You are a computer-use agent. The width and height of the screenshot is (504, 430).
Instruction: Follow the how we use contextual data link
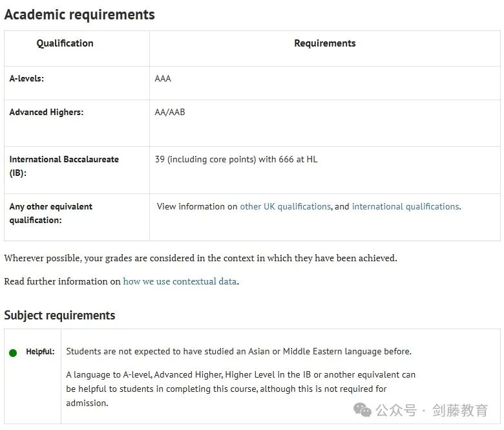point(180,281)
